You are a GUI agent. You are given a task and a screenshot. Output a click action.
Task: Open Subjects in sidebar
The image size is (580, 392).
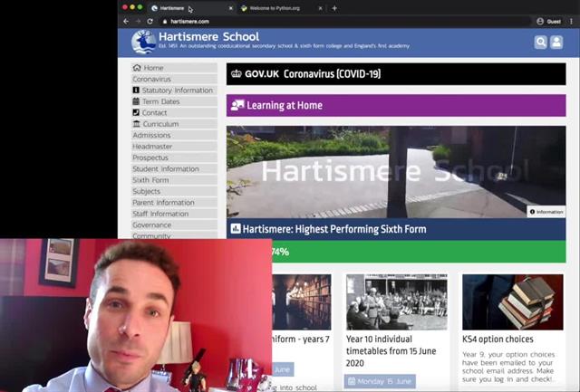tap(174, 191)
